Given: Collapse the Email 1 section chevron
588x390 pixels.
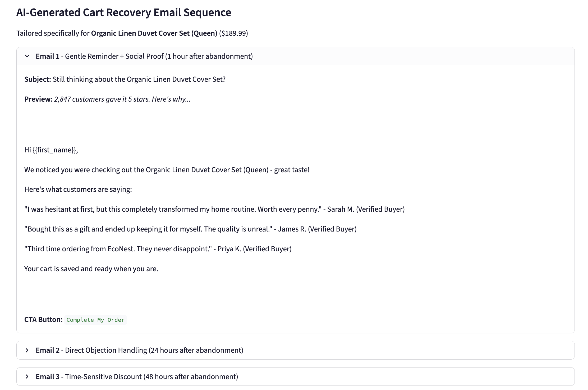Looking at the screenshot, I should [x=27, y=56].
